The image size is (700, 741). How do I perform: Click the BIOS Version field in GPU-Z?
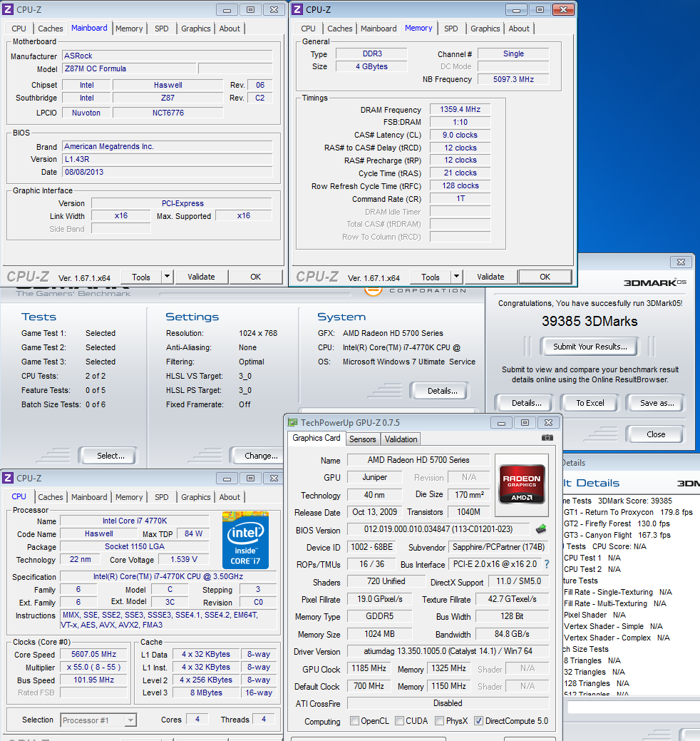point(438,529)
